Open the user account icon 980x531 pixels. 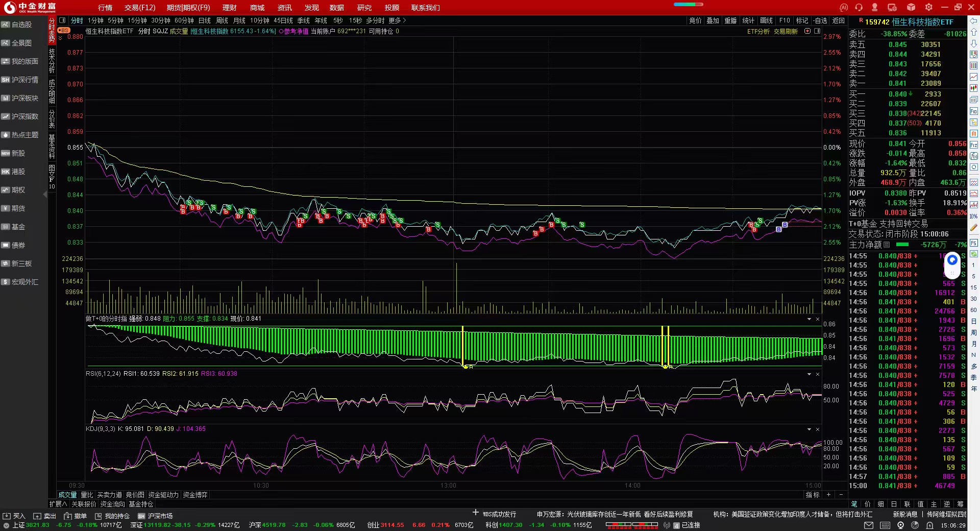[x=875, y=7]
